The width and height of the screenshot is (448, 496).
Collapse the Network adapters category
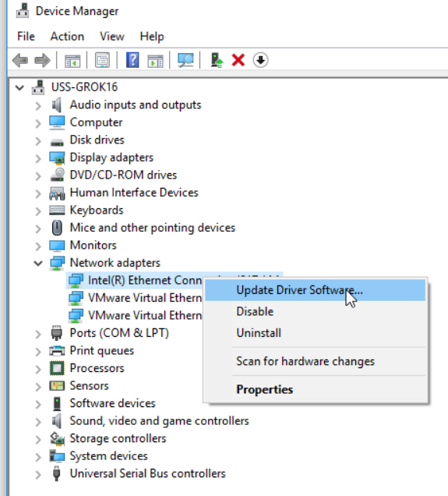(x=38, y=263)
